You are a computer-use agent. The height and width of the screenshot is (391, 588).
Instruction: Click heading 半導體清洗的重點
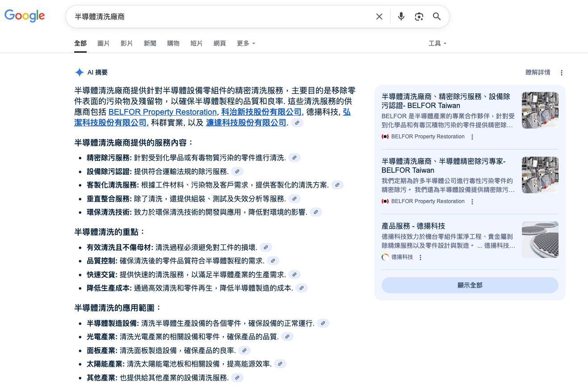pos(110,232)
